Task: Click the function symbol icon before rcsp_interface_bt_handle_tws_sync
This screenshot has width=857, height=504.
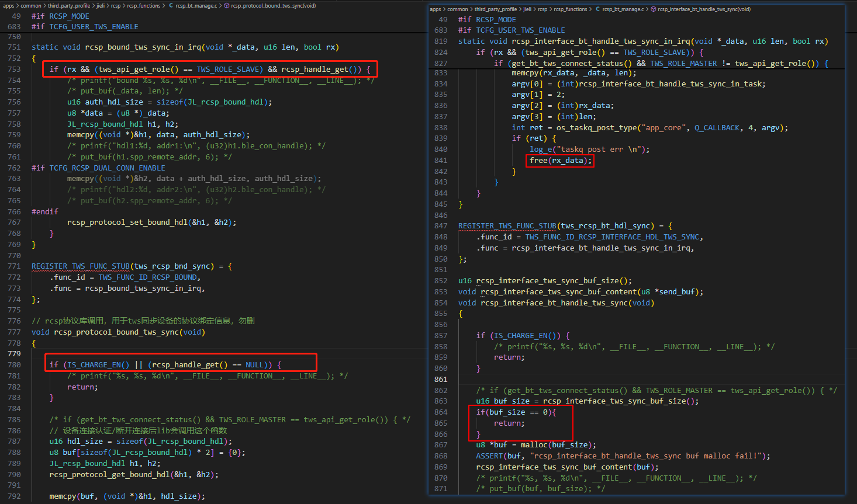Action: pos(654,9)
